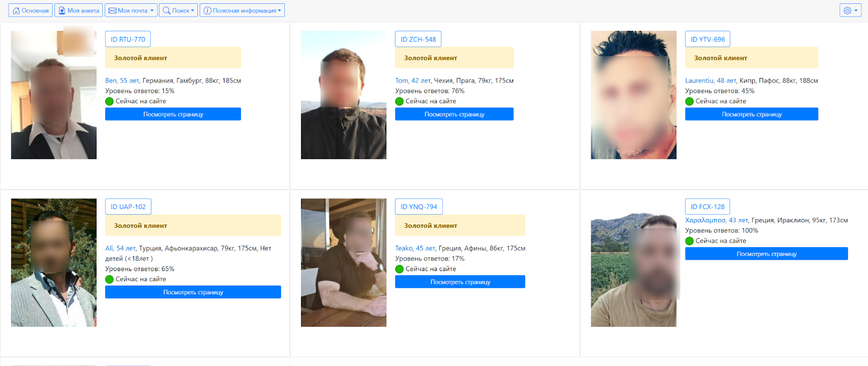Click green online indicator for Χαράλαμπος

(690, 241)
